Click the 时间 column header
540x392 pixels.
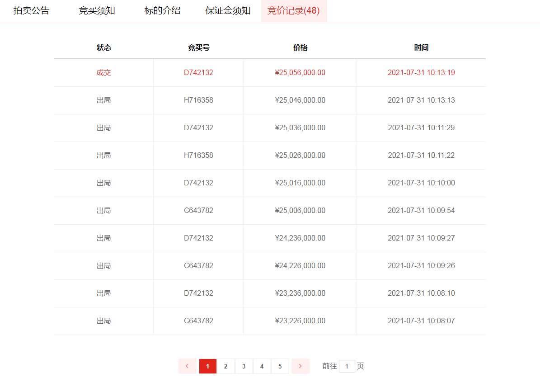(421, 47)
